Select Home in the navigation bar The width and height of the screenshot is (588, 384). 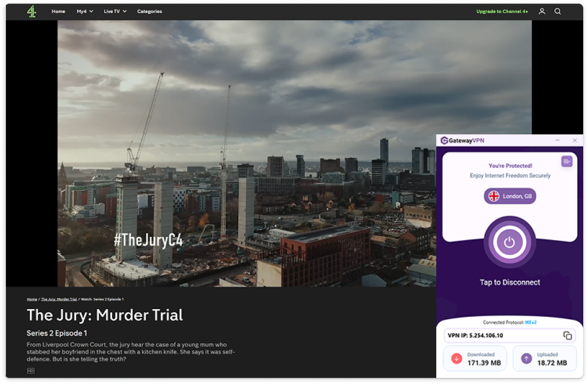tap(58, 11)
